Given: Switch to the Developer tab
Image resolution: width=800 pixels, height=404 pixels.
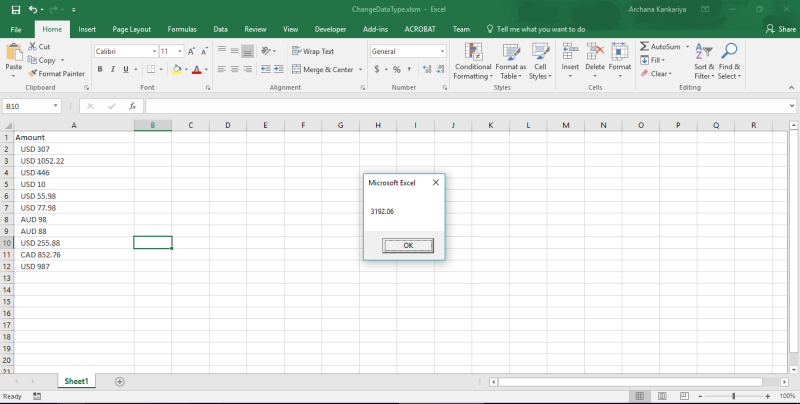Looking at the screenshot, I should 331,30.
